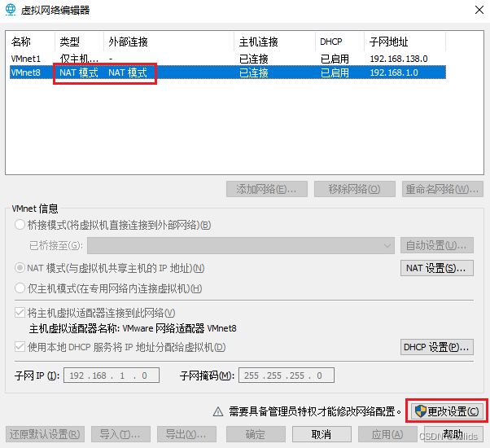Open the 已桥接至 dropdown list
This screenshot has width=490, height=448.
241,245
